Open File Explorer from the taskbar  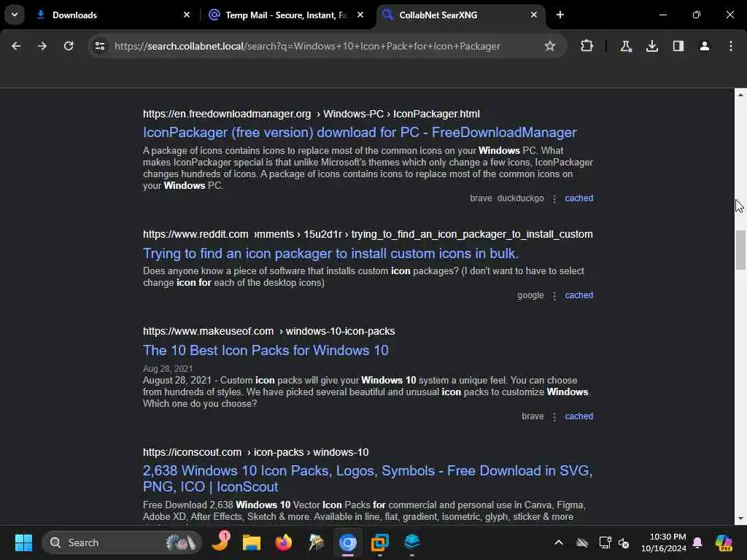point(252,542)
